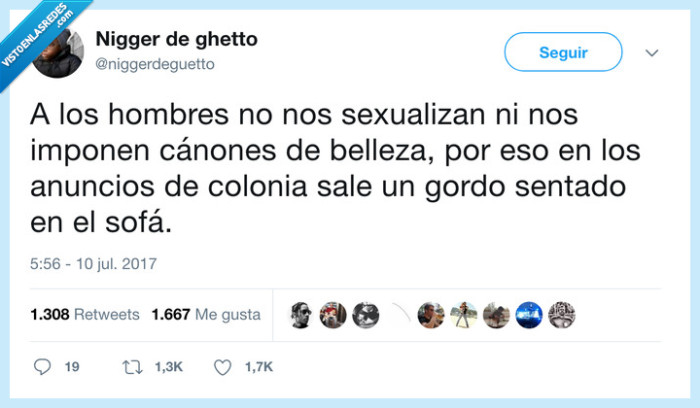Click the 1,7K likes count
The height and width of the screenshot is (408, 700).
point(258,367)
